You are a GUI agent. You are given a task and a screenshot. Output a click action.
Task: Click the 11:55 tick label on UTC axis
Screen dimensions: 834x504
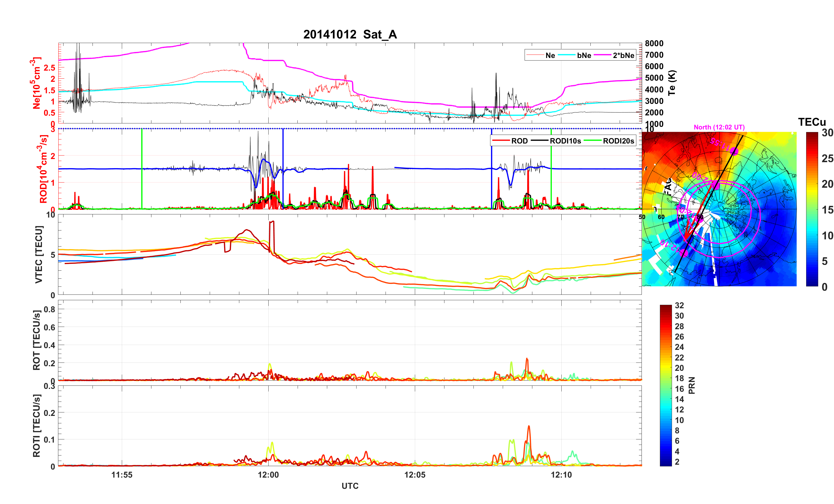point(122,474)
